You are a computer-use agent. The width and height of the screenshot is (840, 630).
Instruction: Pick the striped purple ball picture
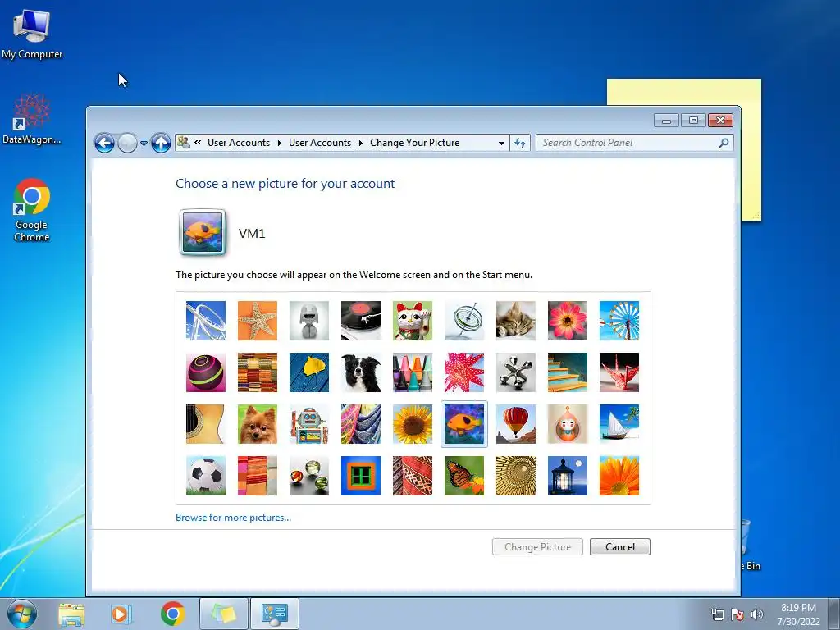[x=206, y=372]
